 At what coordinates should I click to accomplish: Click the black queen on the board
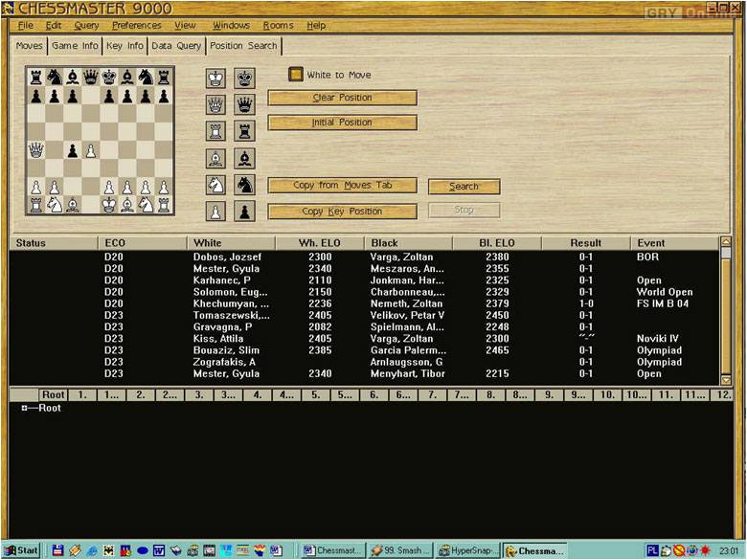pyautogui.click(x=91, y=77)
